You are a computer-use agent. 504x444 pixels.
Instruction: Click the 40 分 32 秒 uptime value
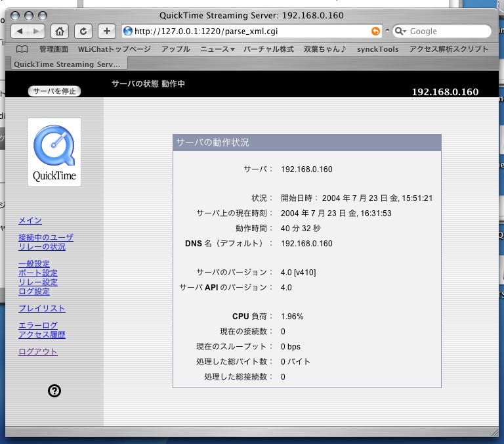click(301, 229)
